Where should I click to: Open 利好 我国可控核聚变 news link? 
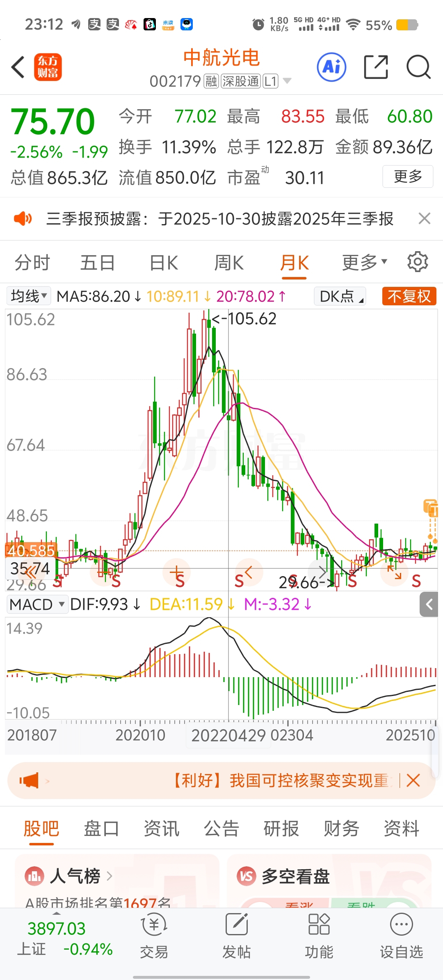[280, 781]
